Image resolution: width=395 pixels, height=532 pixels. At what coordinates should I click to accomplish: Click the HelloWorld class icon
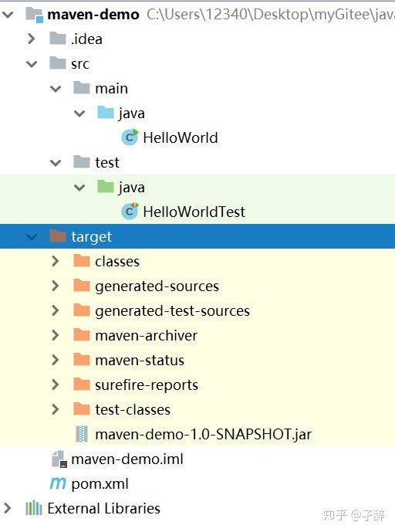(130, 137)
